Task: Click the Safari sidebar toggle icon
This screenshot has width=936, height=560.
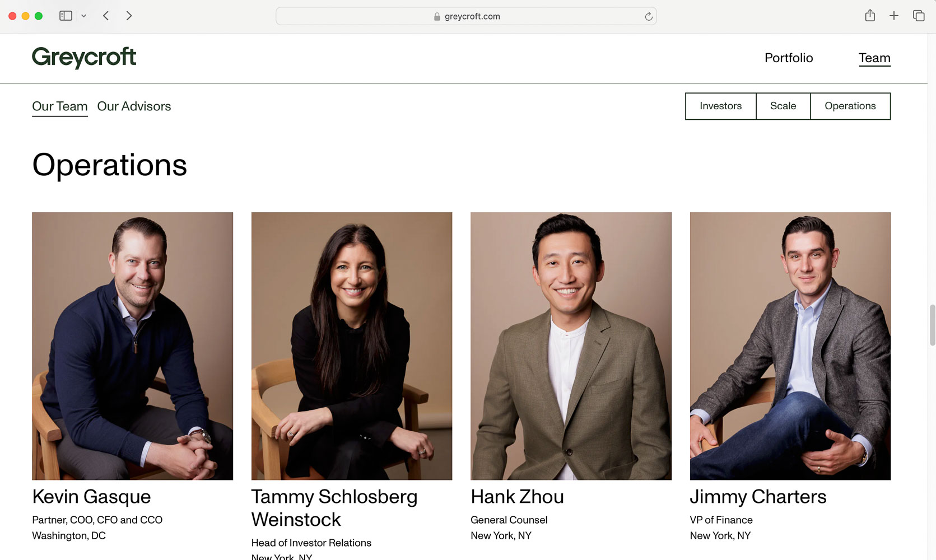Action: (66, 16)
